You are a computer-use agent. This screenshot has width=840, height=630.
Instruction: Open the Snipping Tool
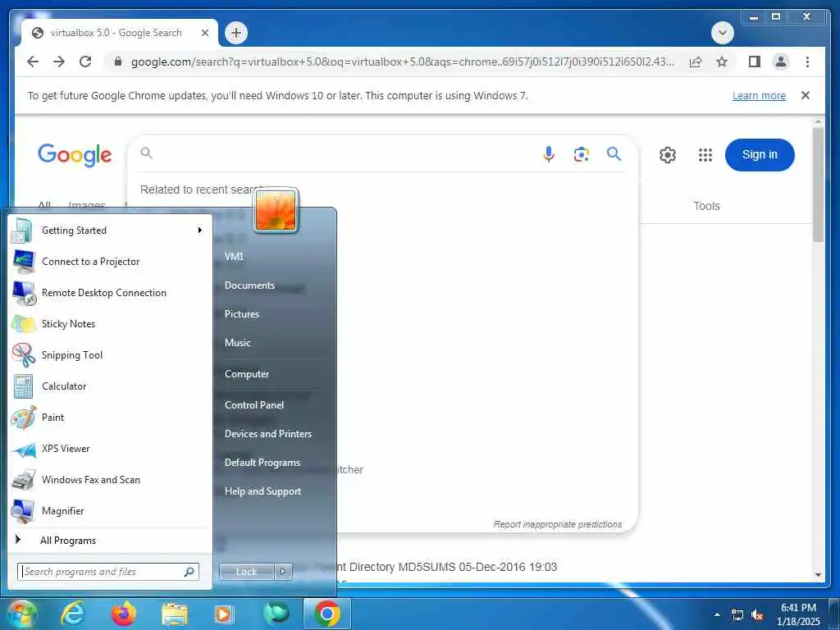110,354
